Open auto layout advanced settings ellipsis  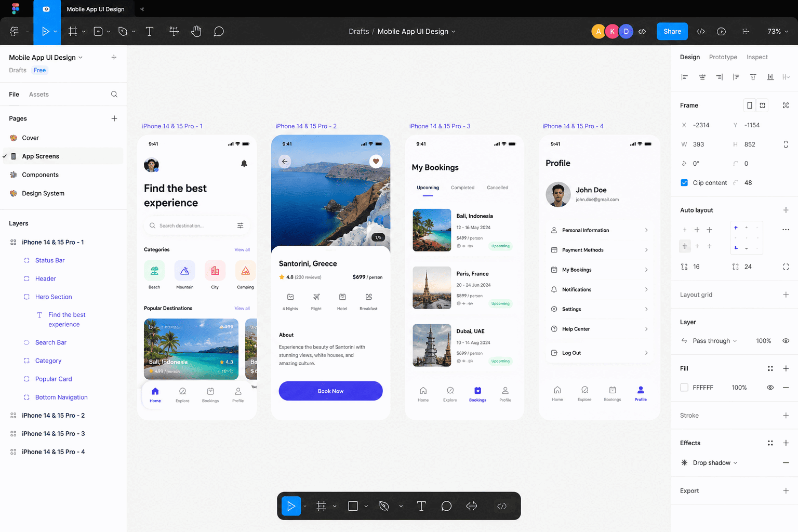[x=786, y=230]
